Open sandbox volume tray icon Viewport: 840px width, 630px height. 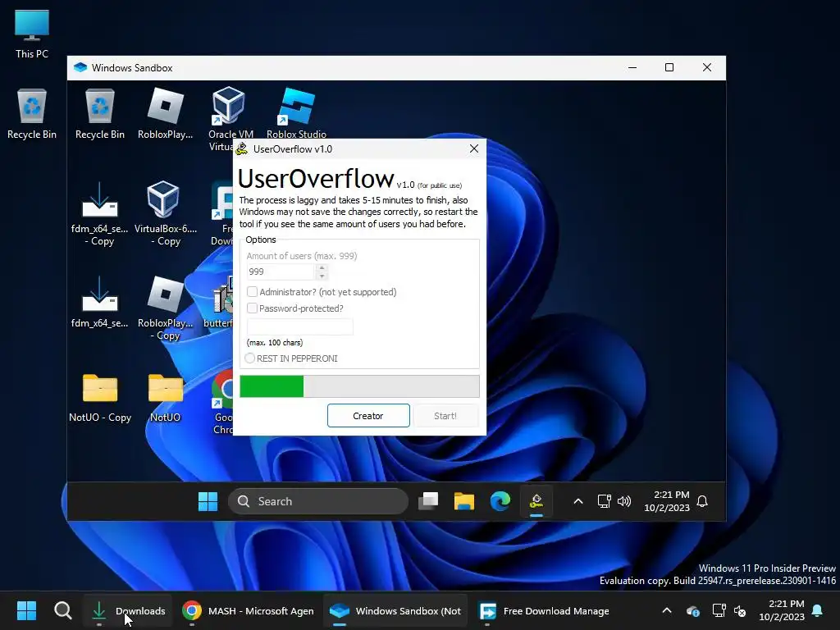(x=624, y=501)
